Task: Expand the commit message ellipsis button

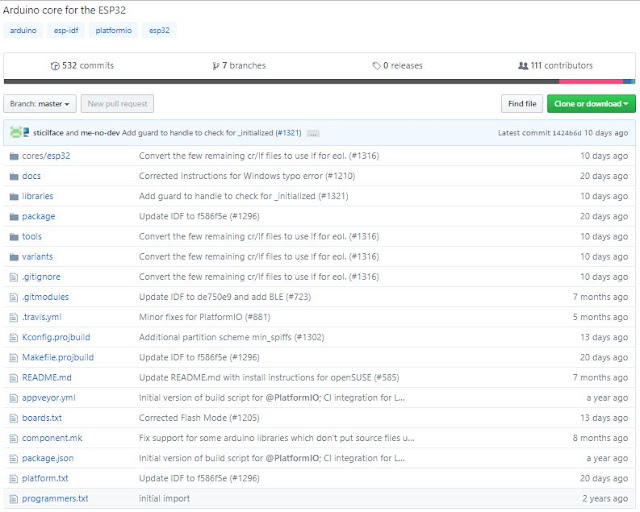Action: (313, 133)
